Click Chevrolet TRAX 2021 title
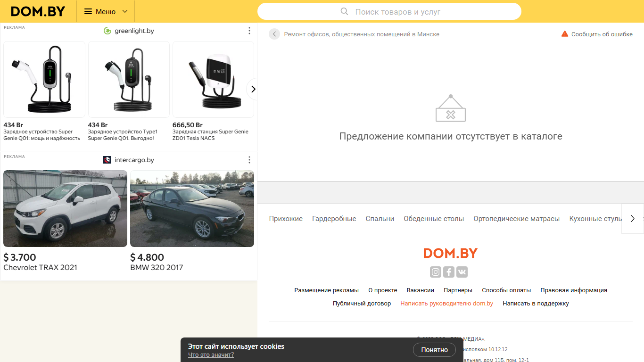The image size is (644, 362). [40, 267]
